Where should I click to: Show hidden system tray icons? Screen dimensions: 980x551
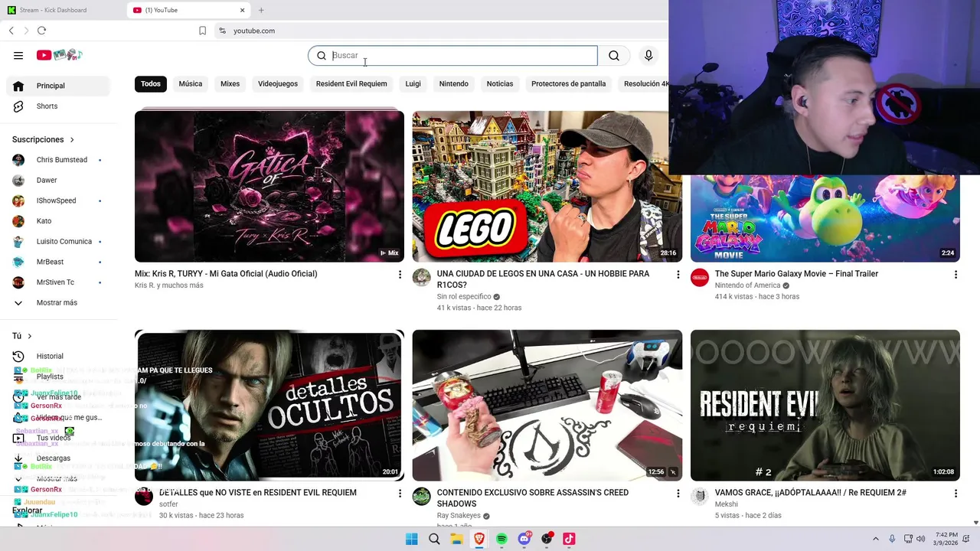[x=875, y=539]
